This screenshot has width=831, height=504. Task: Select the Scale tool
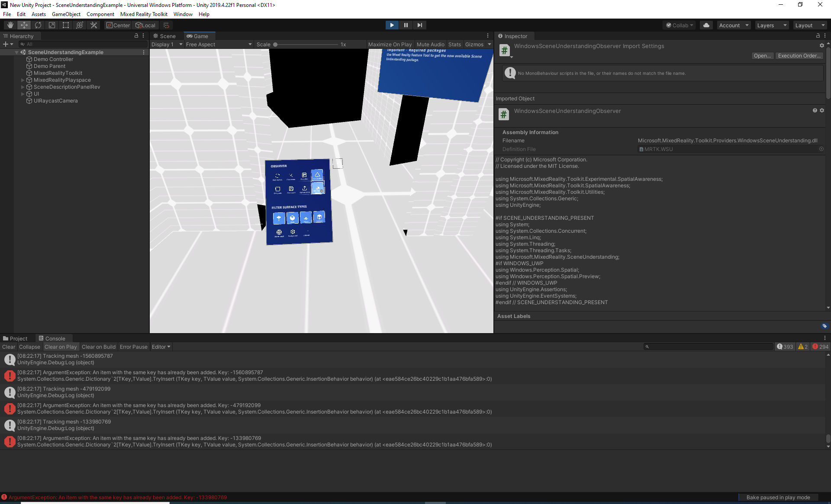click(52, 25)
